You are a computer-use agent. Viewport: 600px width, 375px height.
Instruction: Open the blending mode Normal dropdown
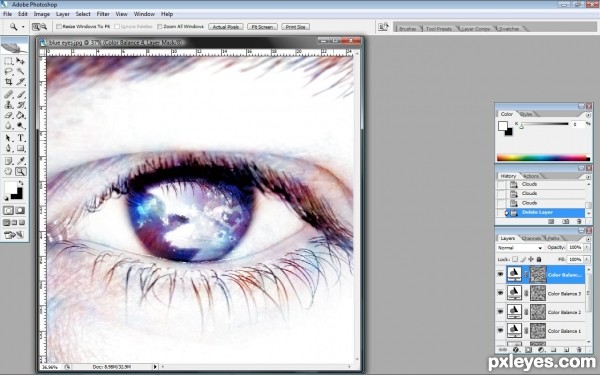[x=520, y=248]
